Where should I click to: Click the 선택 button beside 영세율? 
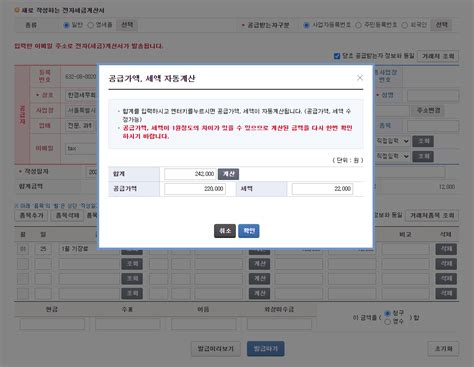point(127,25)
